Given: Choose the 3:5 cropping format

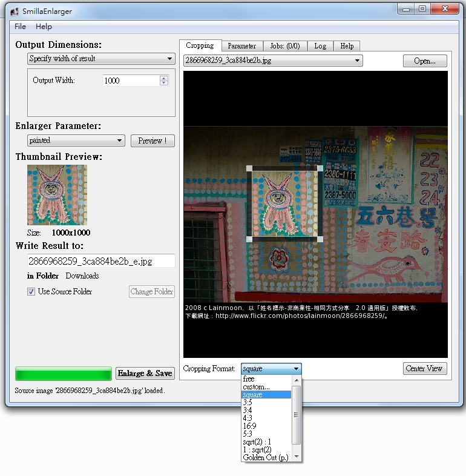Looking at the screenshot, I should 266,403.
